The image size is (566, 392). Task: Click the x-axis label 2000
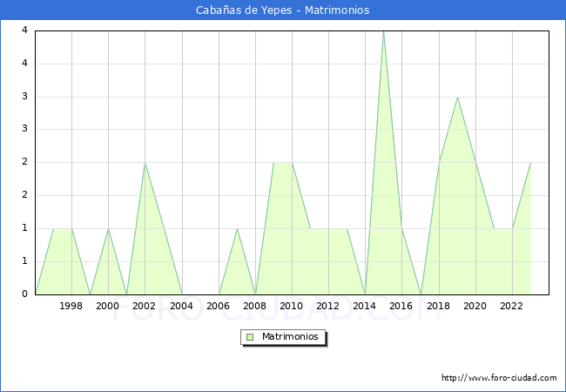(108, 306)
